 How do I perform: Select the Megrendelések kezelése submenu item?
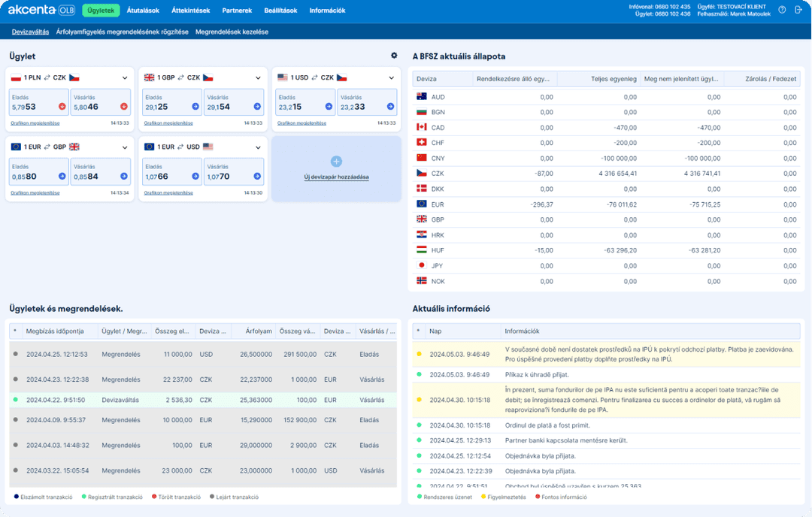(x=233, y=32)
